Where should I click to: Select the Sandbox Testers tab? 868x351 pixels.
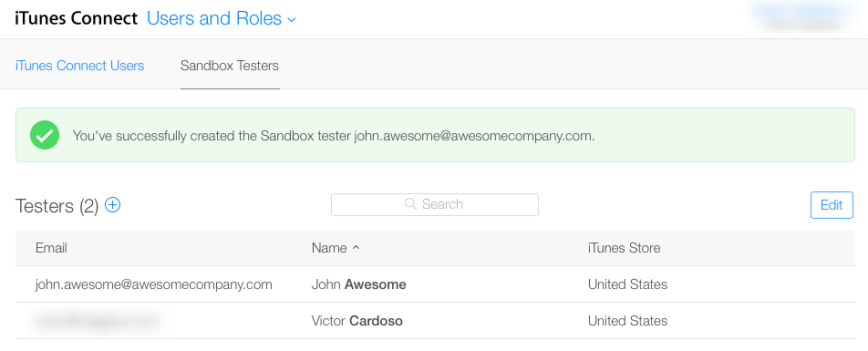[x=230, y=66]
